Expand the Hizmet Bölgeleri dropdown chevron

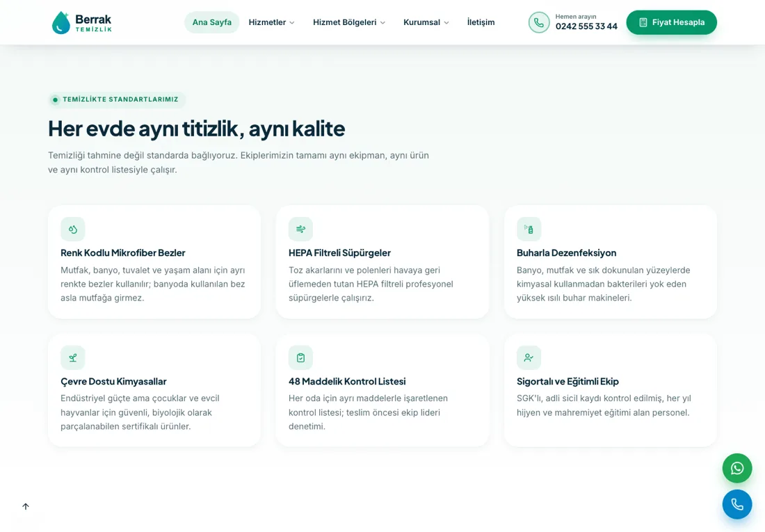[382, 22]
